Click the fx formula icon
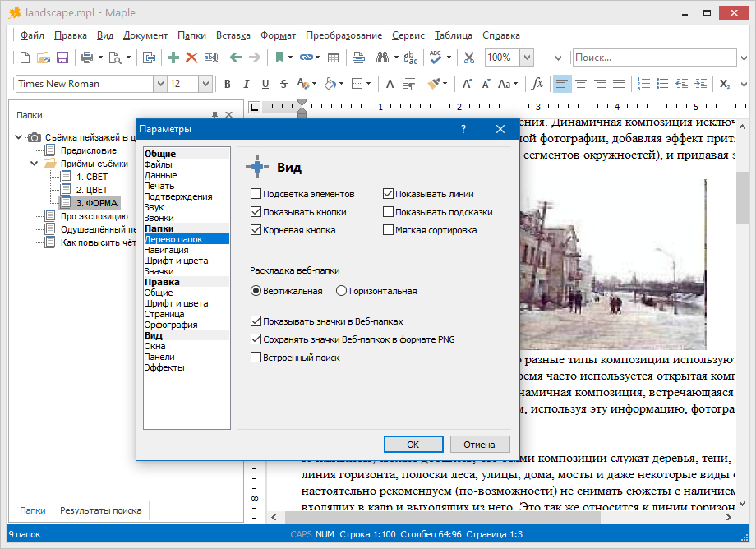 pos(537,84)
